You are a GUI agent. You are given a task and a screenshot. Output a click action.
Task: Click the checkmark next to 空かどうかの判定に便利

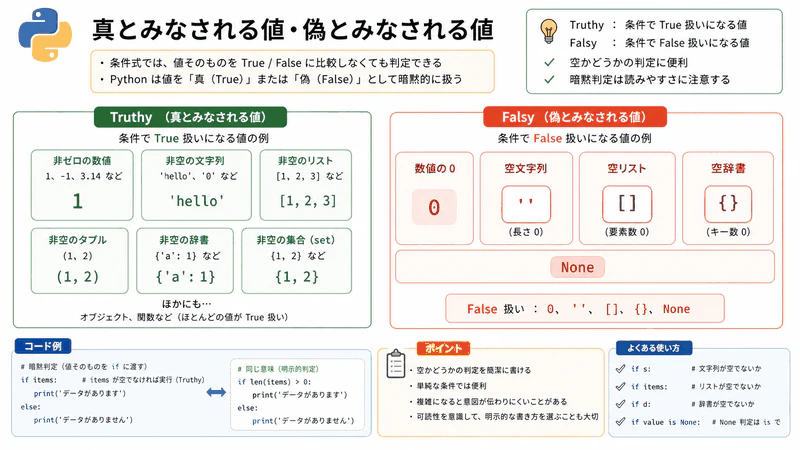click(549, 62)
